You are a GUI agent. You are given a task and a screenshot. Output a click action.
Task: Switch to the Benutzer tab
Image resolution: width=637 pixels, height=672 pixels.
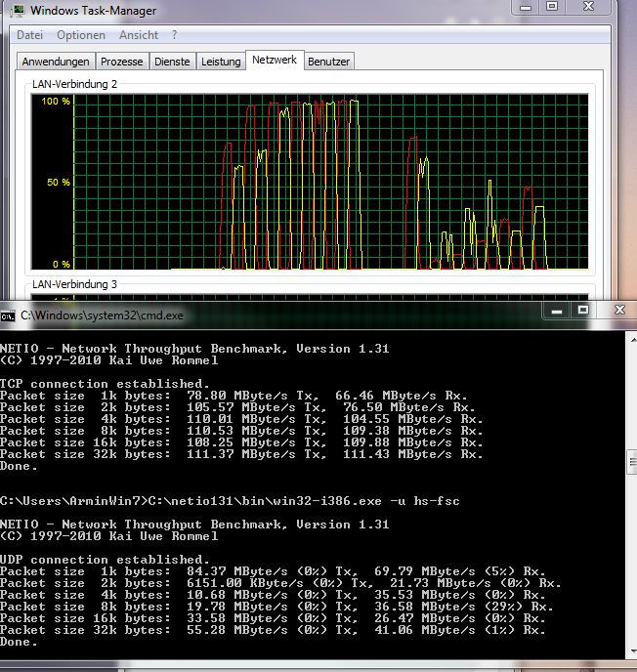[x=329, y=62]
